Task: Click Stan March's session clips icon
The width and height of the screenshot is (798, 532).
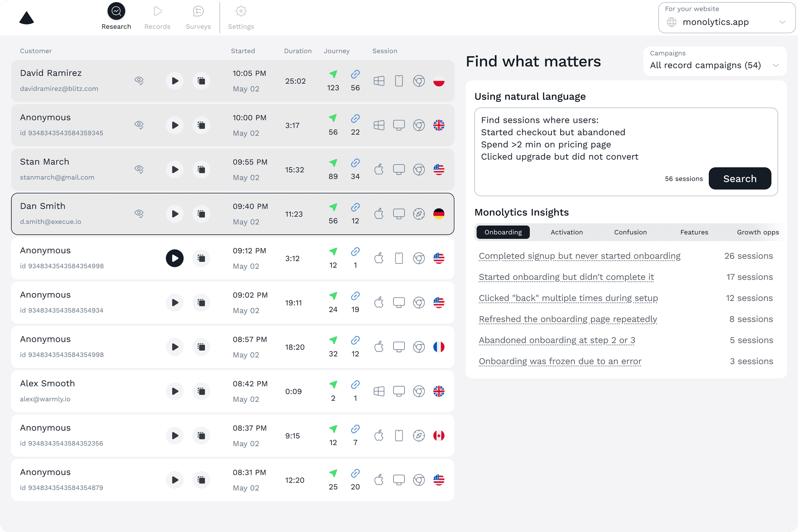Action: tap(201, 170)
